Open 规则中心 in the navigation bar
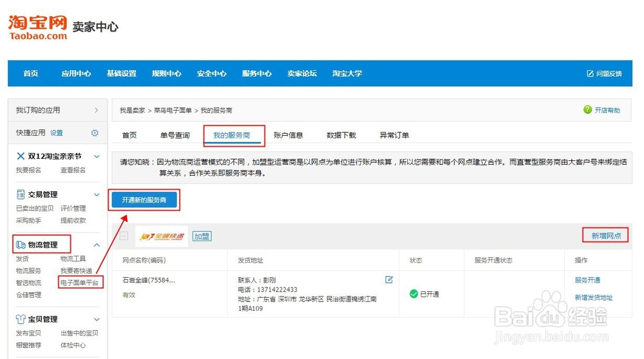Image resolution: width=644 pixels, height=359 pixels. point(166,73)
